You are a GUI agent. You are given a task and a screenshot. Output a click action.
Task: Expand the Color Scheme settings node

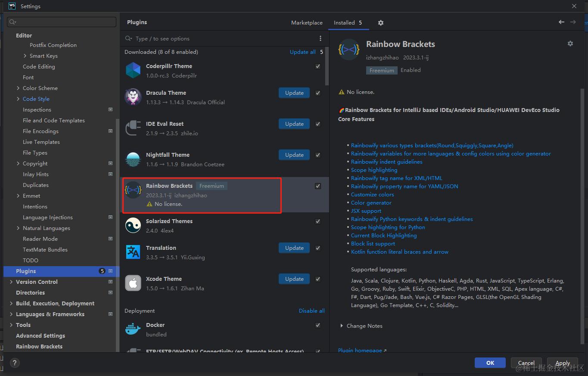tap(18, 88)
